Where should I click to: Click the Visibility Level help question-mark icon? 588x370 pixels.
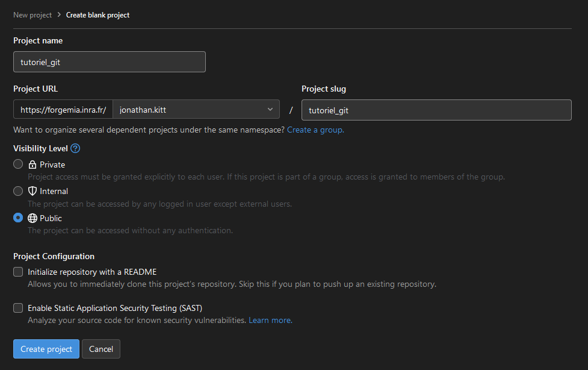[x=75, y=148]
